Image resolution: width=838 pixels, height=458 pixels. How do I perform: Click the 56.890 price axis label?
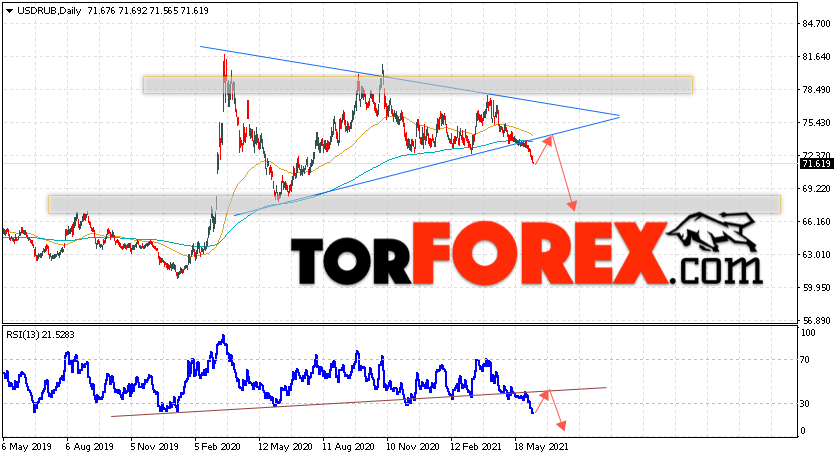(816, 321)
